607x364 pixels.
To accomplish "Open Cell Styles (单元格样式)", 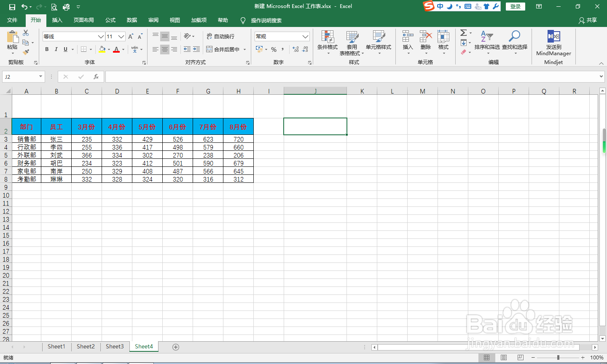I will [x=379, y=43].
